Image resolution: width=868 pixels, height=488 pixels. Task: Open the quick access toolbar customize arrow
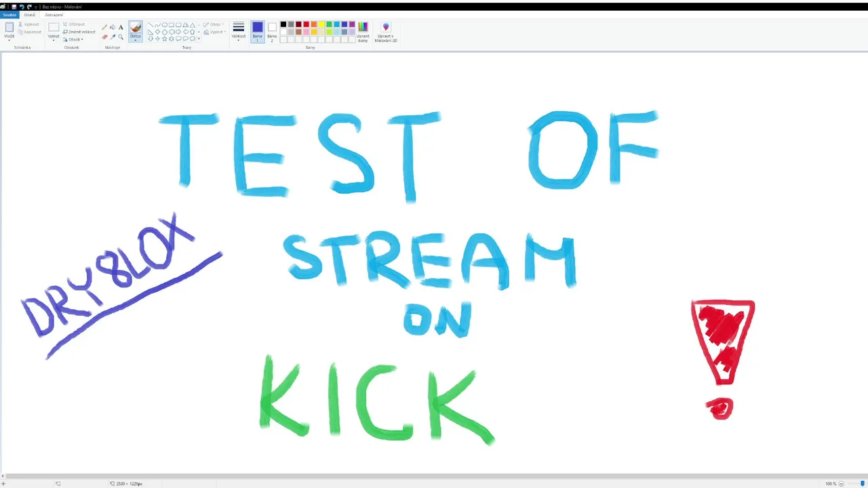(36, 7)
